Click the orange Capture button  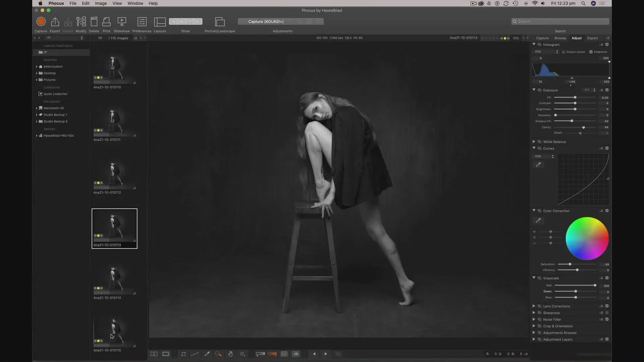(x=41, y=22)
